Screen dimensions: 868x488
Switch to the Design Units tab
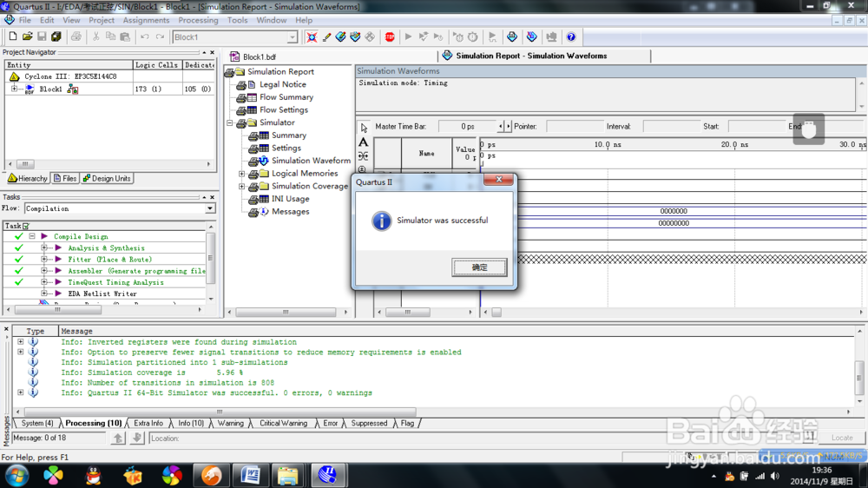pyautogui.click(x=107, y=178)
